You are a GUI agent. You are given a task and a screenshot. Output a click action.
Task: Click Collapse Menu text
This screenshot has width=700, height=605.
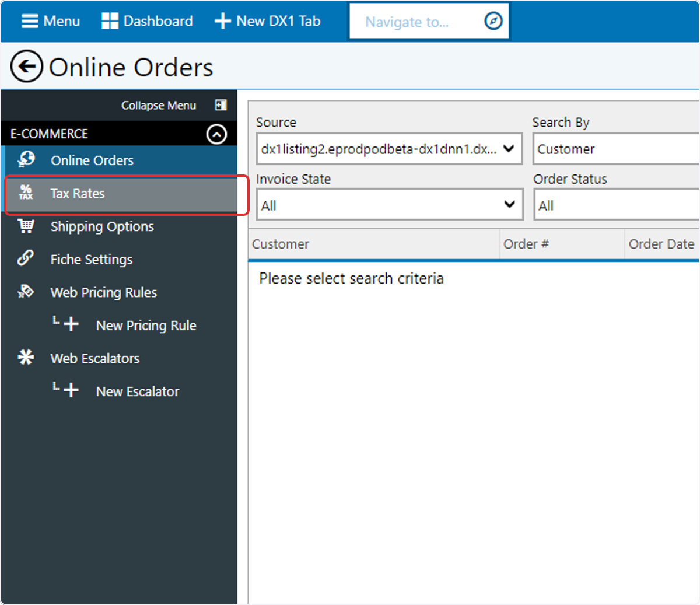159,106
